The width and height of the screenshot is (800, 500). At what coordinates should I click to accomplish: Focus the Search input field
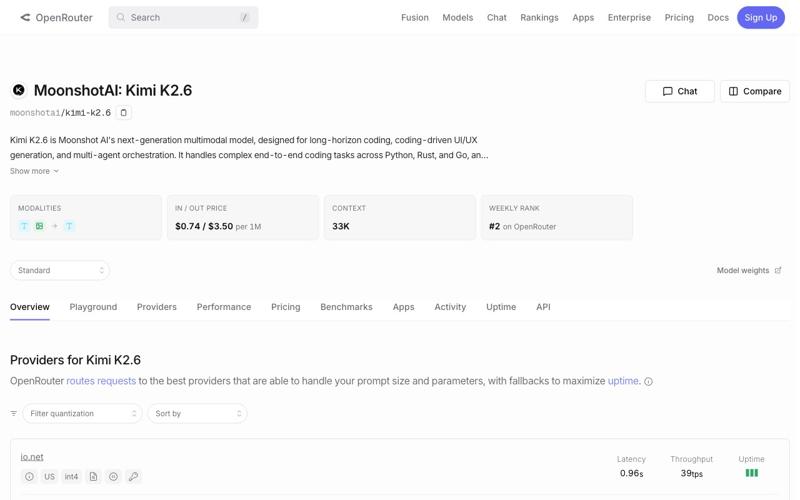pyautogui.click(x=183, y=17)
